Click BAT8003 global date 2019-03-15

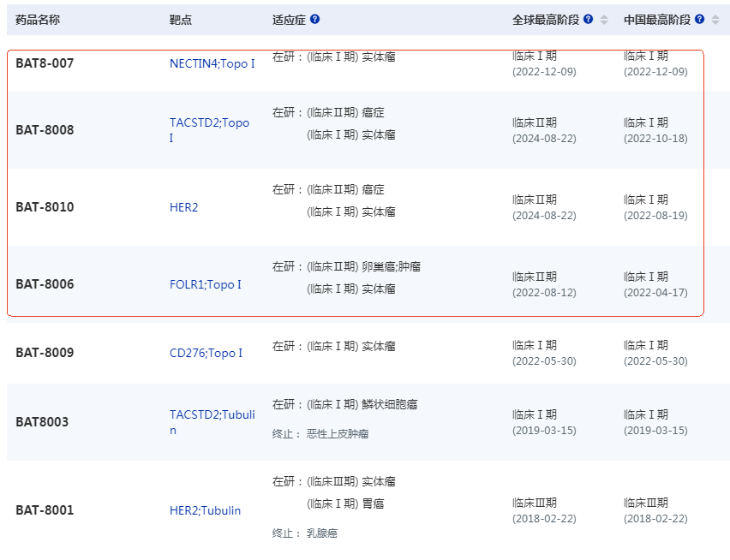click(x=544, y=431)
